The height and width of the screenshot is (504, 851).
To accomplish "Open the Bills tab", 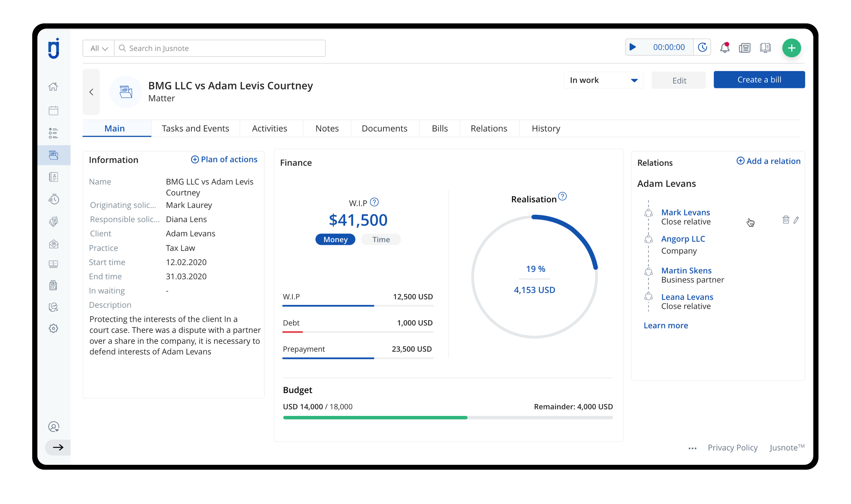I will [x=439, y=129].
